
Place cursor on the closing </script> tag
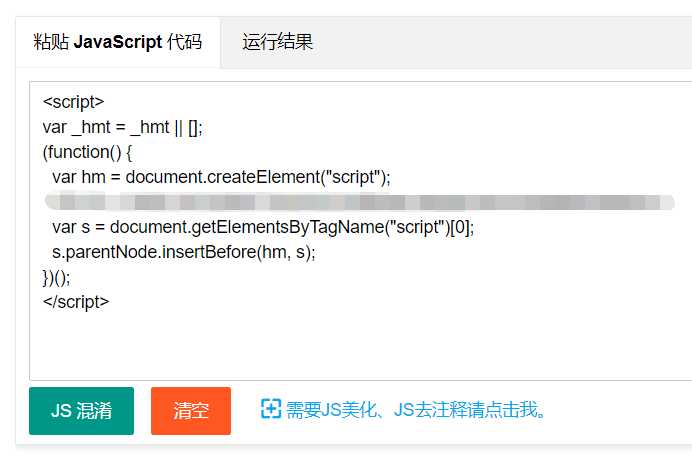[76, 301]
